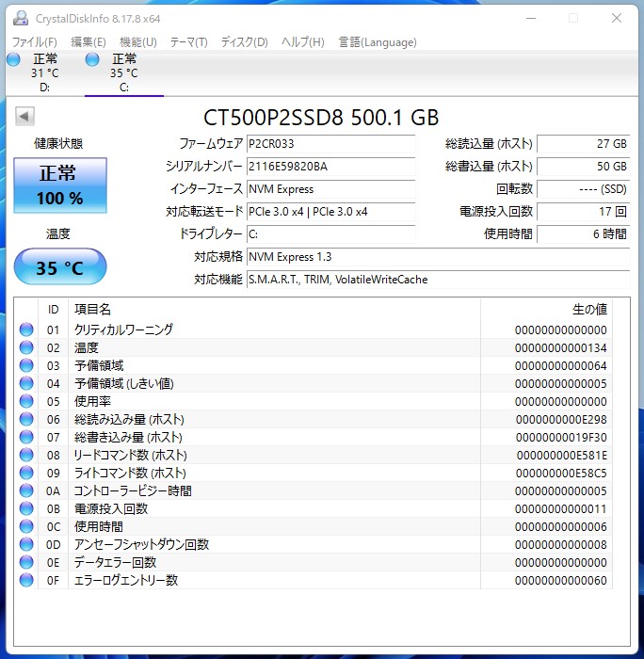Select the C: drive tab
This screenshot has width=644, height=659.
124,73
